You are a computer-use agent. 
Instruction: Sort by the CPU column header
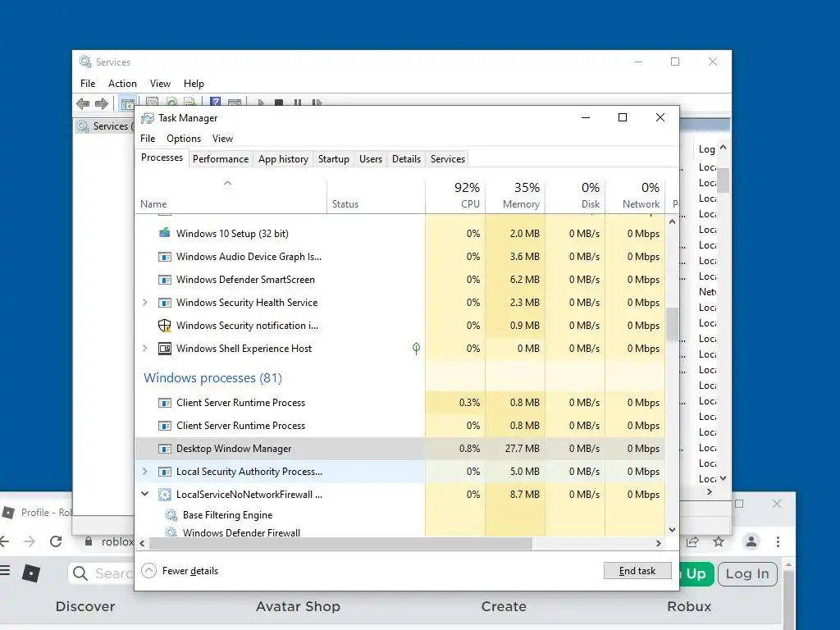[x=456, y=195]
